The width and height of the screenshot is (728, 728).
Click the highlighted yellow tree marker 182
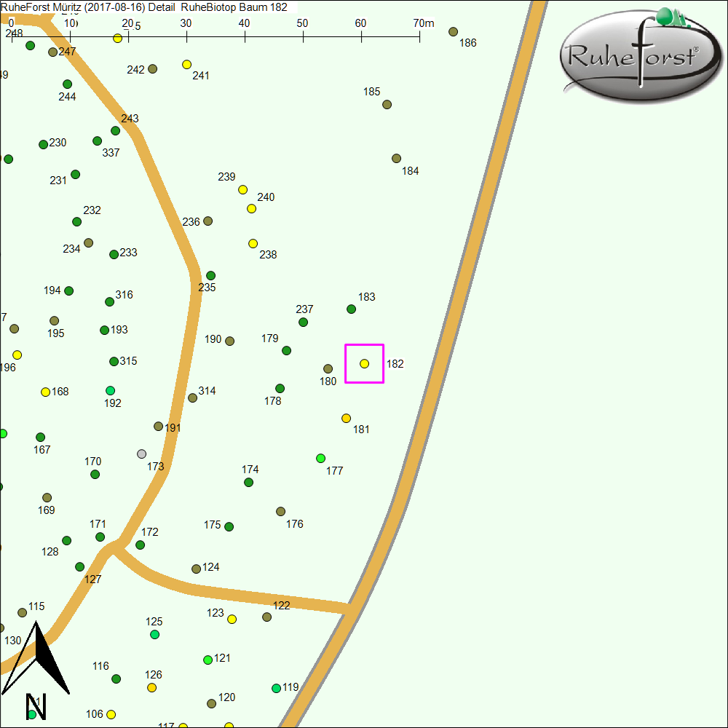click(x=364, y=363)
